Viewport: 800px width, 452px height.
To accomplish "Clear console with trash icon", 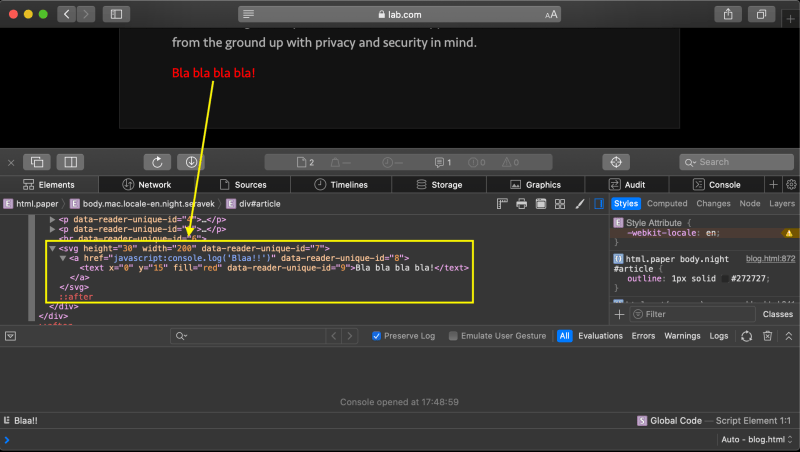I will [x=767, y=336].
